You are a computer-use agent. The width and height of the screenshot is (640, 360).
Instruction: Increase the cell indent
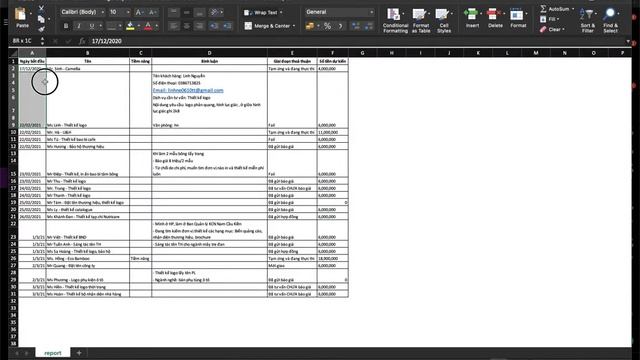(x=227, y=26)
